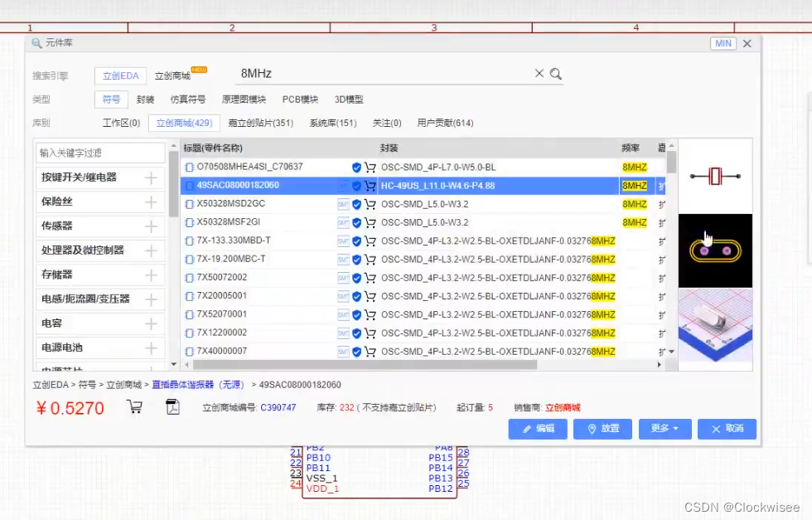The image size is (812, 520).
Task: Open the datasheet PDF icon
Action: (x=172, y=407)
